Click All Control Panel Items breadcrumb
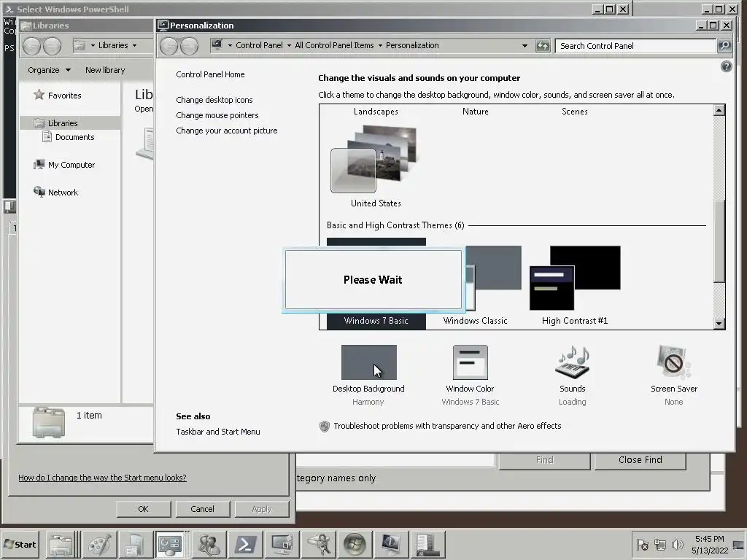The image size is (747, 560). pyautogui.click(x=334, y=45)
